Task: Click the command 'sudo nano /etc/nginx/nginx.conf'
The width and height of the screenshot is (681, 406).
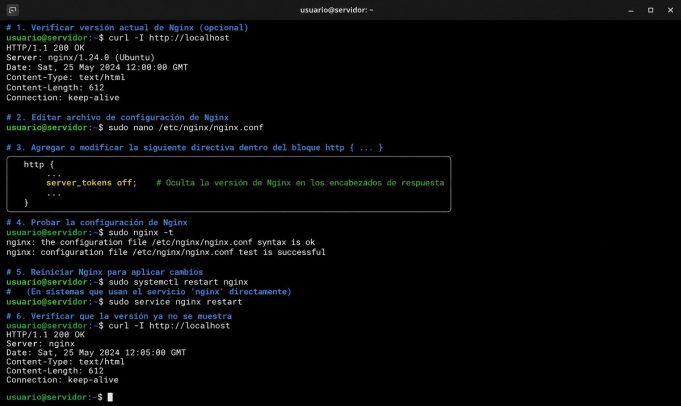Action: [x=186, y=128]
